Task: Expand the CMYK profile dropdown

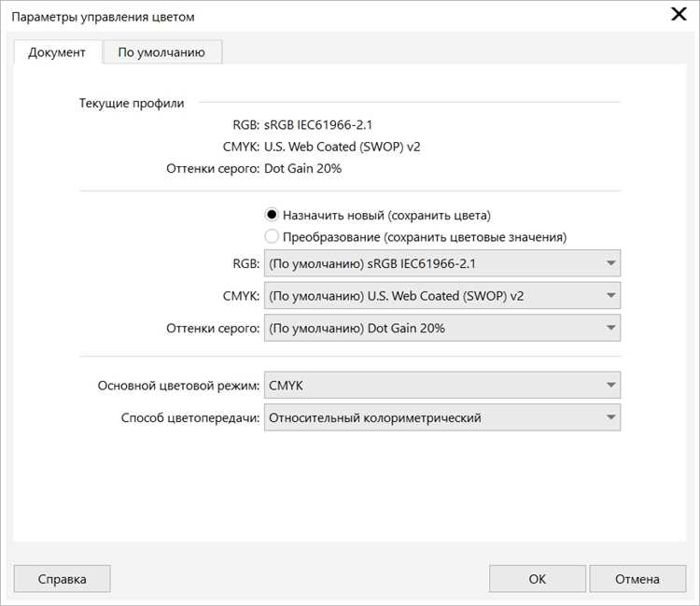Action: pyautogui.click(x=442, y=296)
